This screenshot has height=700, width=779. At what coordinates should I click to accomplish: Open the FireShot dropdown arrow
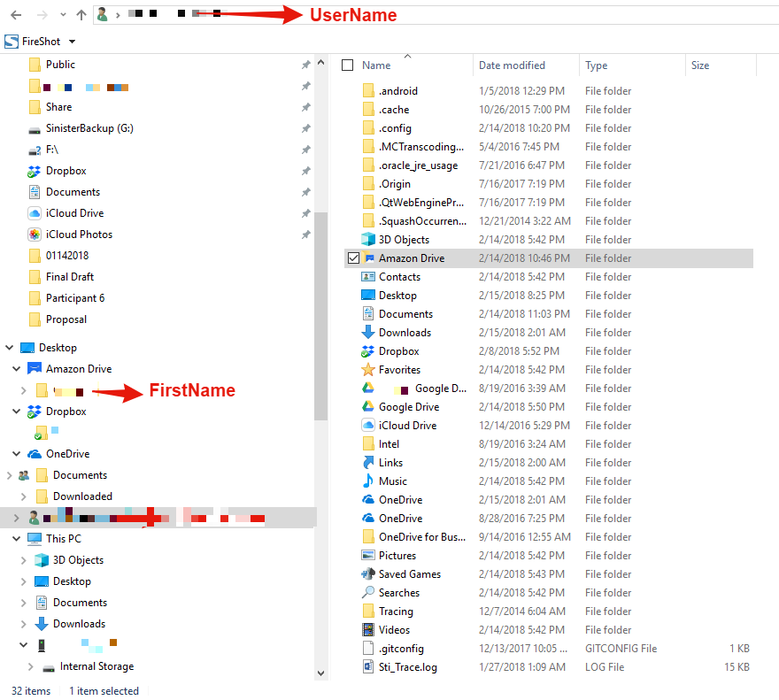pyautogui.click(x=72, y=41)
